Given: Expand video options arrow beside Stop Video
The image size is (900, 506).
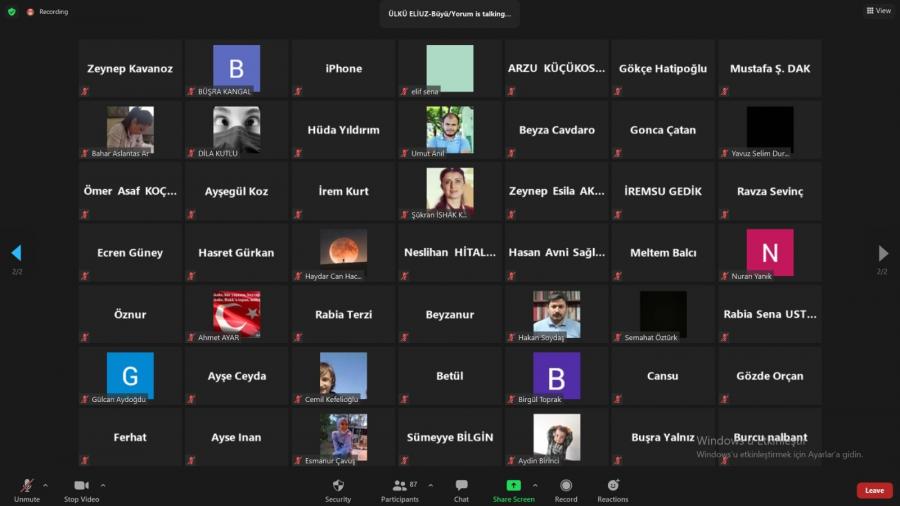Looking at the screenshot, I should pyautogui.click(x=103, y=485).
